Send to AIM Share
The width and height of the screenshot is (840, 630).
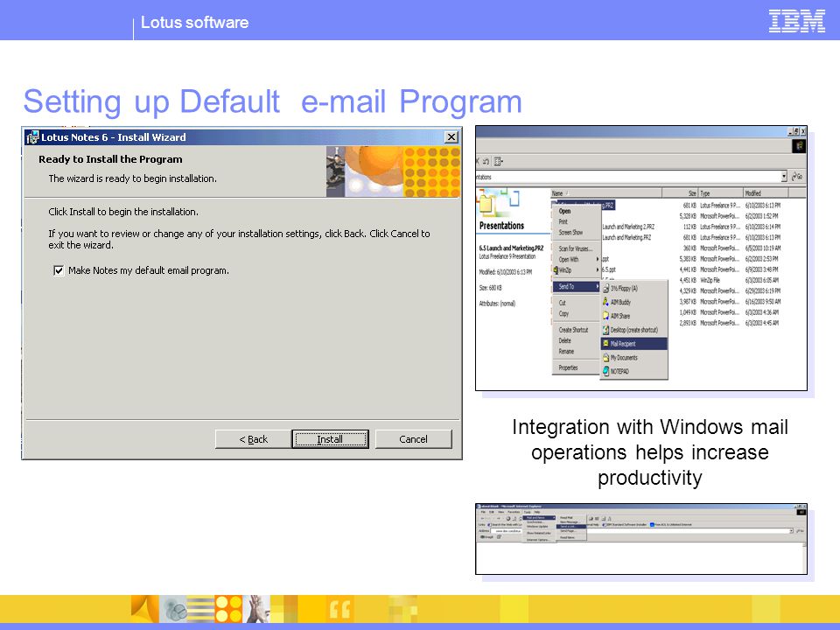[634, 316]
